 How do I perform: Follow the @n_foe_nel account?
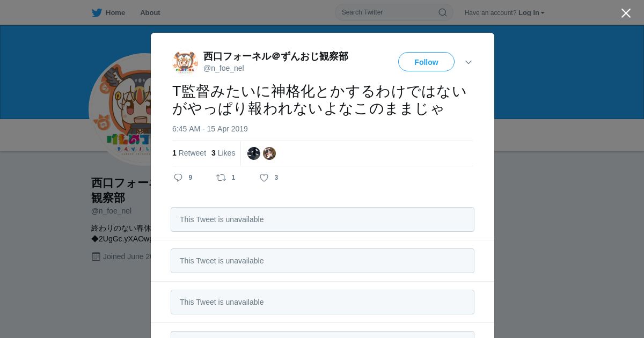pos(426,62)
